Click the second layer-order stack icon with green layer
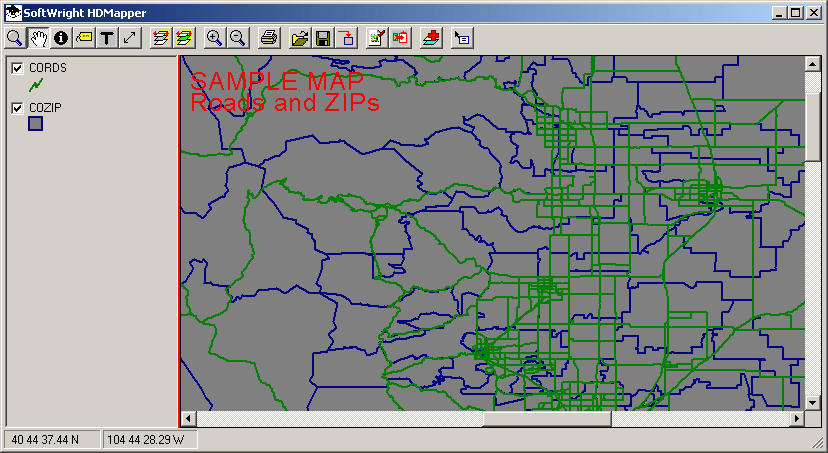Viewport: 828px width, 453px height. [184, 38]
